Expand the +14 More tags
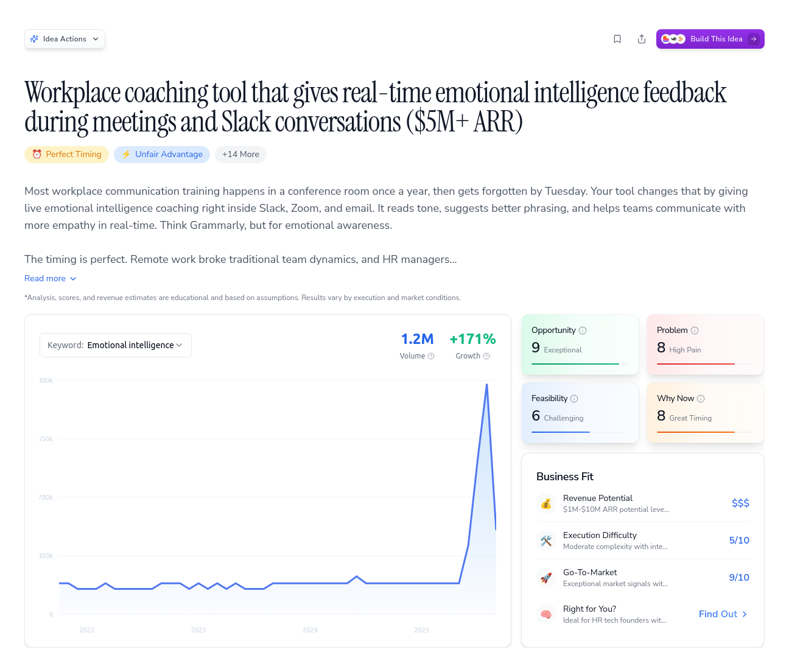 (240, 154)
